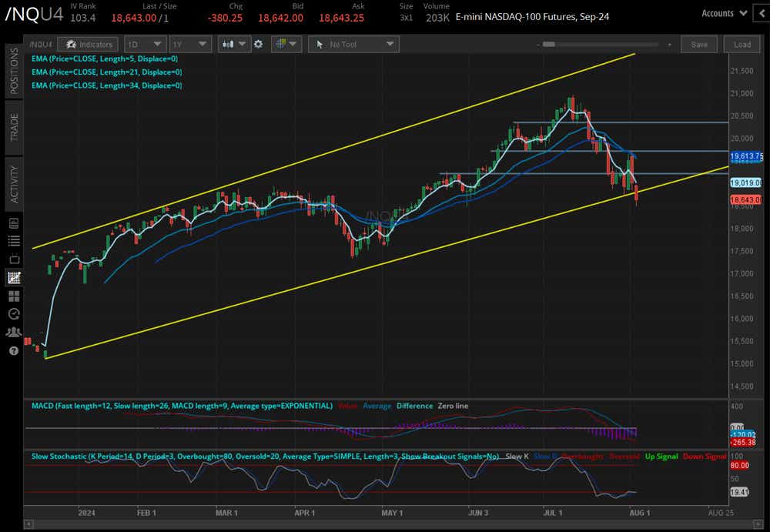The height and width of the screenshot is (532, 770).
Task: Open the chart settings gear
Action: 258,44
